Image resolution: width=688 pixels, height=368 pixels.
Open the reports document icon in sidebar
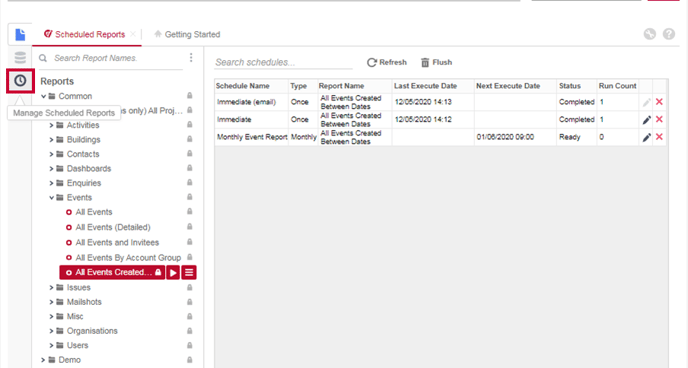coord(20,34)
